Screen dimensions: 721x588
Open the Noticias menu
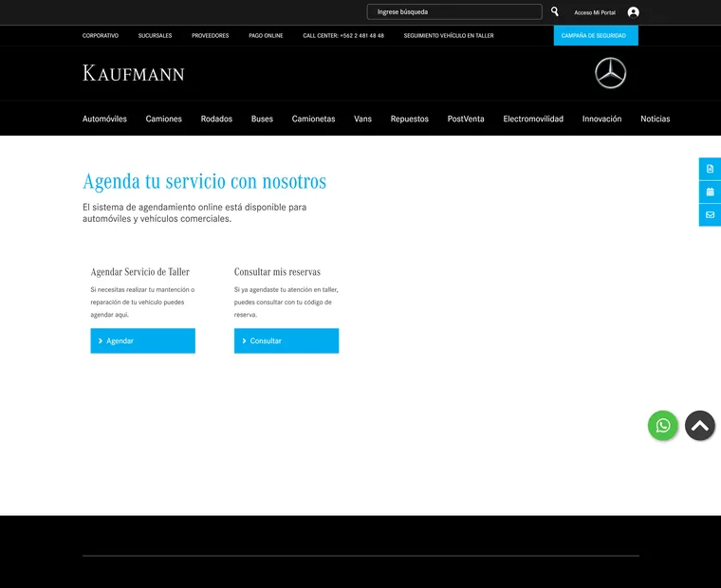(656, 119)
